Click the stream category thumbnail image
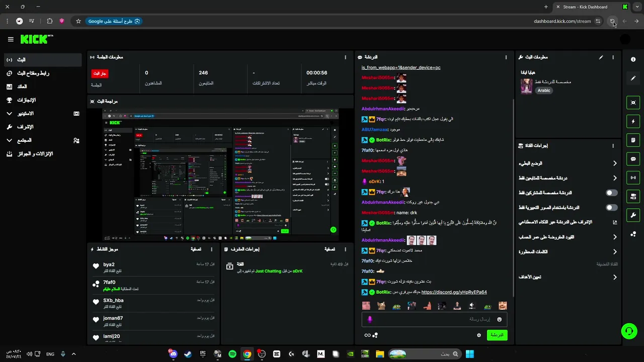Image resolution: width=644 pixels, height=362 pixels. [x=526, y=86]
